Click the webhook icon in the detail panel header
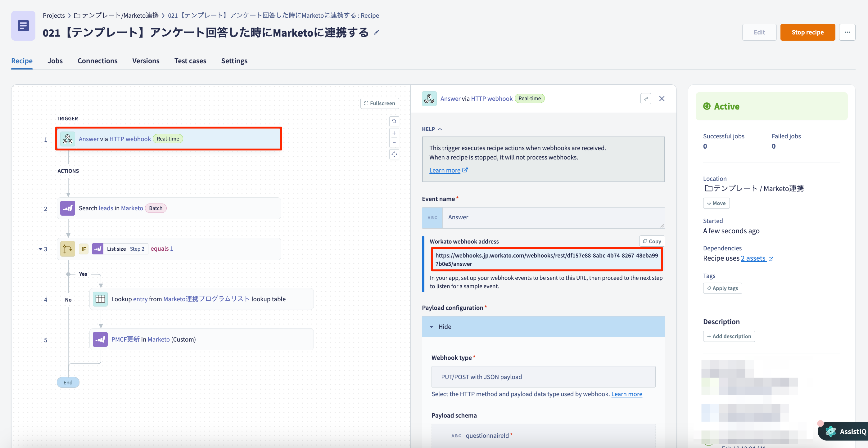Viewport: 868px width, 448px height. [x=429, y=98]
